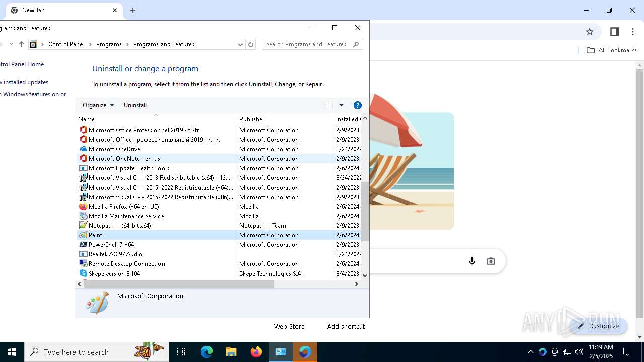Select the Remote Desktop Connection icon
The image size is (644, 362).
(84, 263)
